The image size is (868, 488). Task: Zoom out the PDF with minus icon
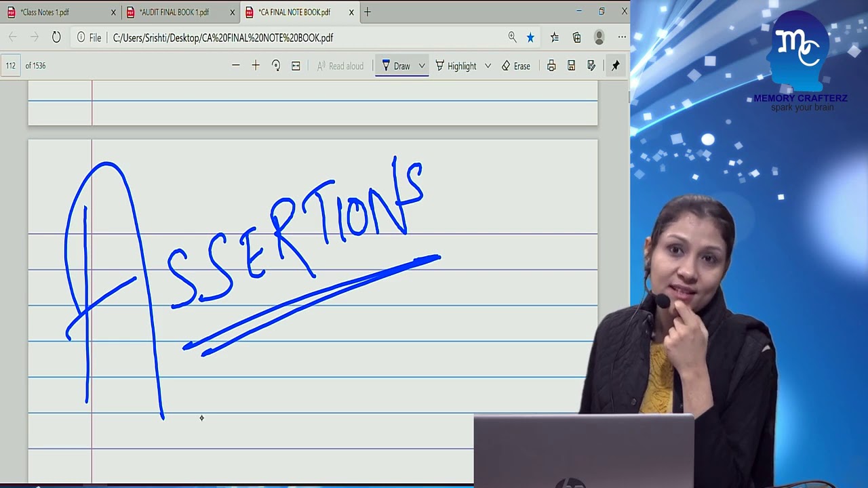pyautogui.click(x=235, y=66)
